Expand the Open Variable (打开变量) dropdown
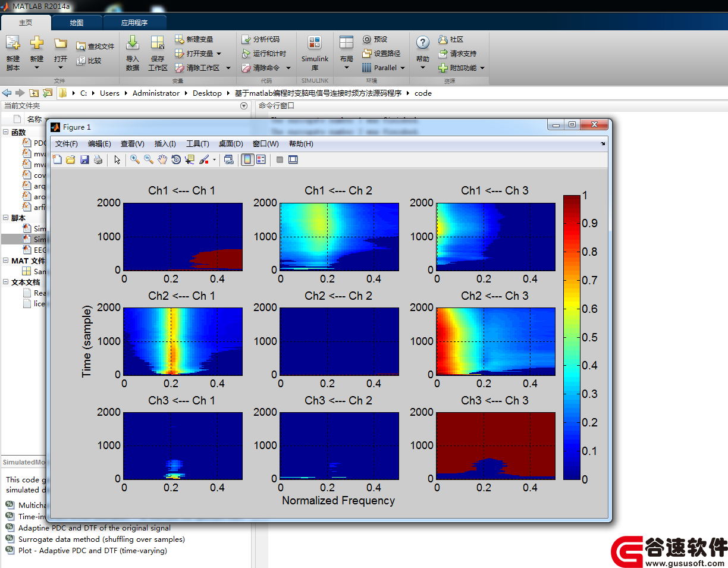Image resolution: width=728 pixels, height=568 pixels. tap(219, 54)
